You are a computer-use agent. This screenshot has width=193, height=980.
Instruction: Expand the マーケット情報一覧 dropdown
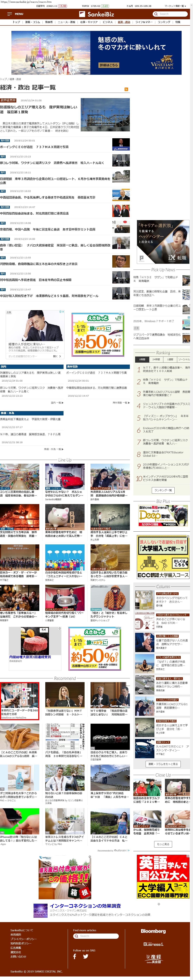[175, 6]
